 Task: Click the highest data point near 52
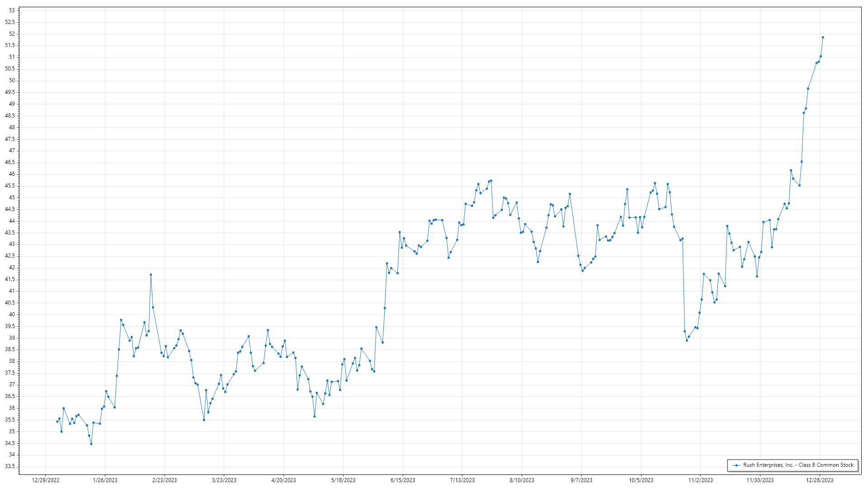pyautogui.click(x=823, y=38)
